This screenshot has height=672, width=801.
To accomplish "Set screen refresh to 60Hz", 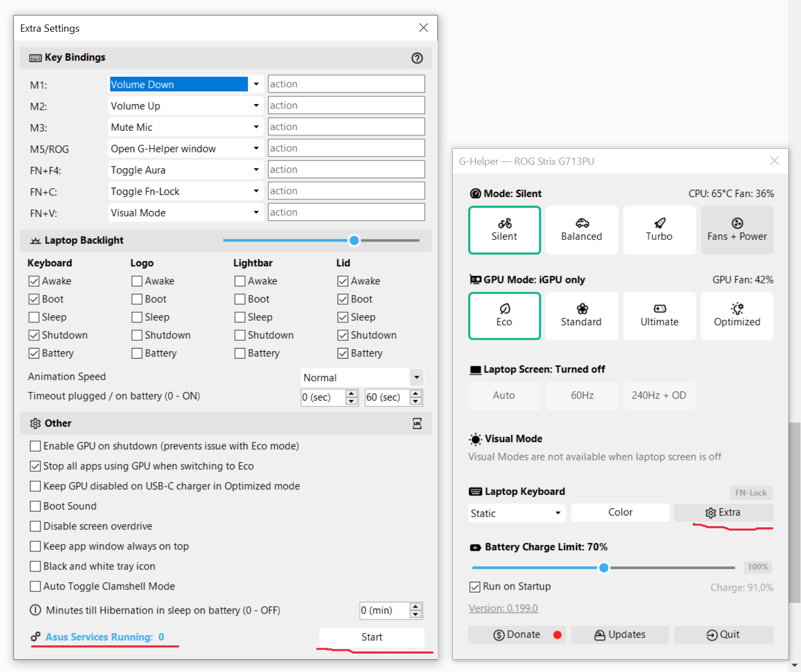I will pos(582,396).
